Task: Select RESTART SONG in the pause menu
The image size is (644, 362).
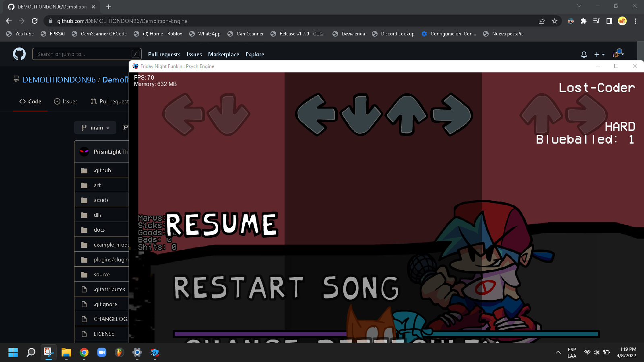Action: click(x=286, y=288)
